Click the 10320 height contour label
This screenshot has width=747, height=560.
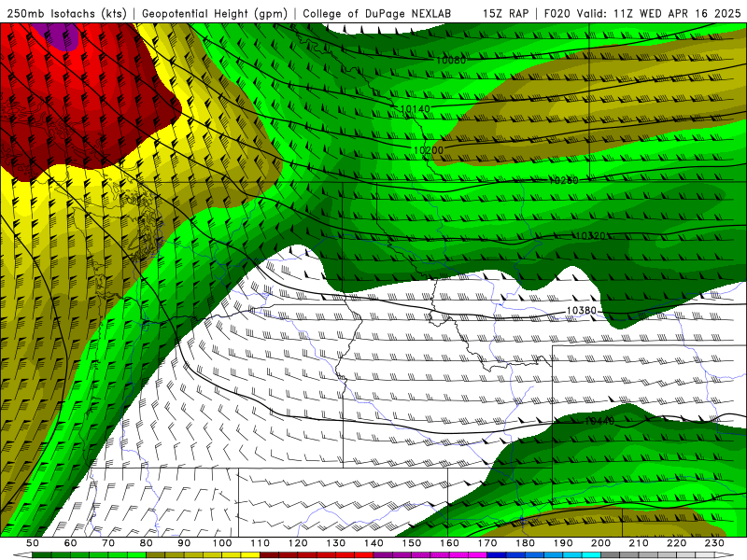590,236
